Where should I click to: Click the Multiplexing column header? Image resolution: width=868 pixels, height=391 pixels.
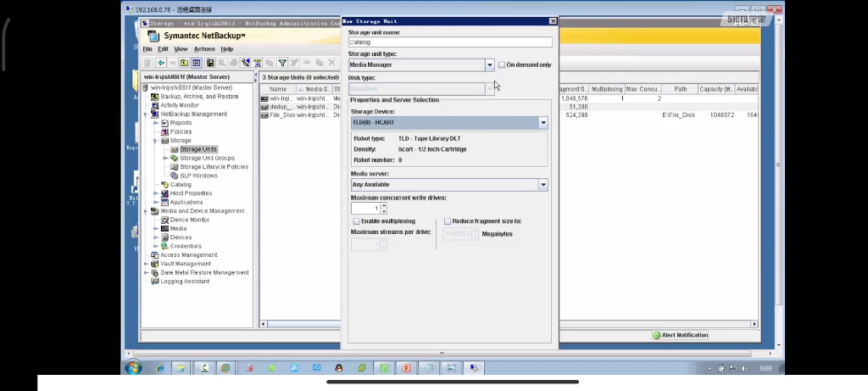[607, 89]
